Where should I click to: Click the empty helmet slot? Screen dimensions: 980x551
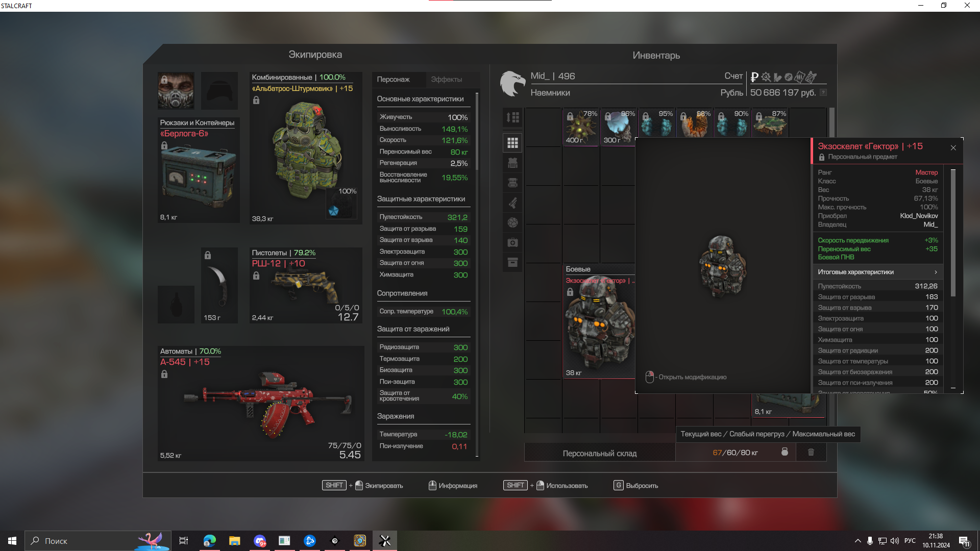pyautogui.click(x=219, y=91)
